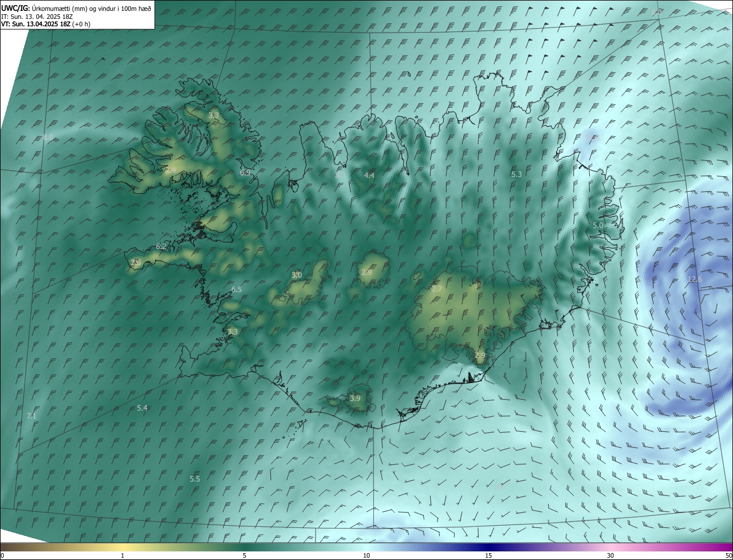Click the 0 tick label on the color scale
The height and width of the screenshot is (560, 733).
2,555
